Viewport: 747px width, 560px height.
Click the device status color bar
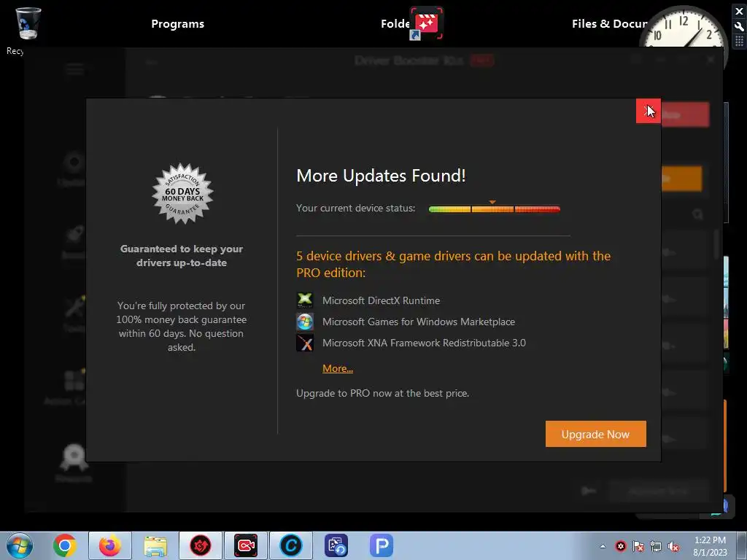pyautogui.click(x=495, y=209)
